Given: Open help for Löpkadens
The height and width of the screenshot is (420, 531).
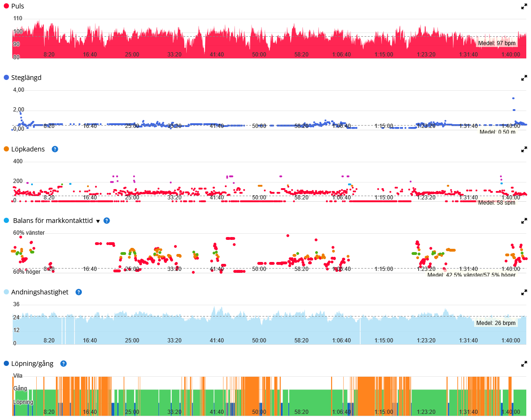Looking at the screenshot, I should 55,149.
